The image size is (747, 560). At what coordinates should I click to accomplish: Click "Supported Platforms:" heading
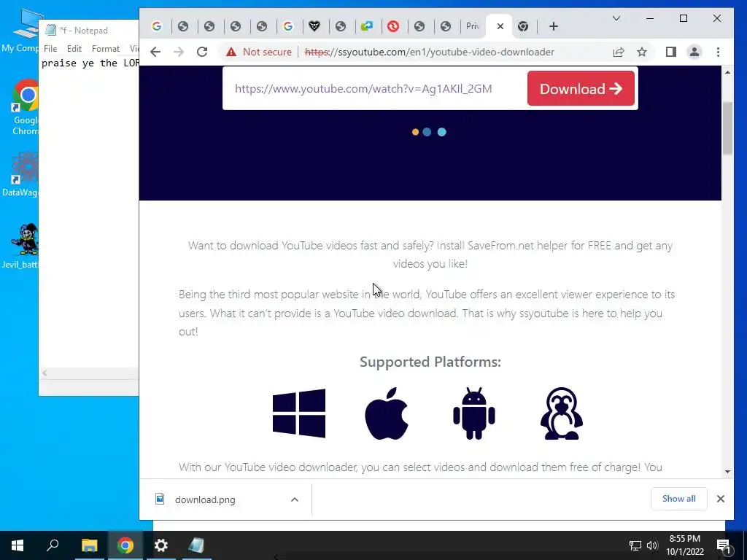click(430, 362)
